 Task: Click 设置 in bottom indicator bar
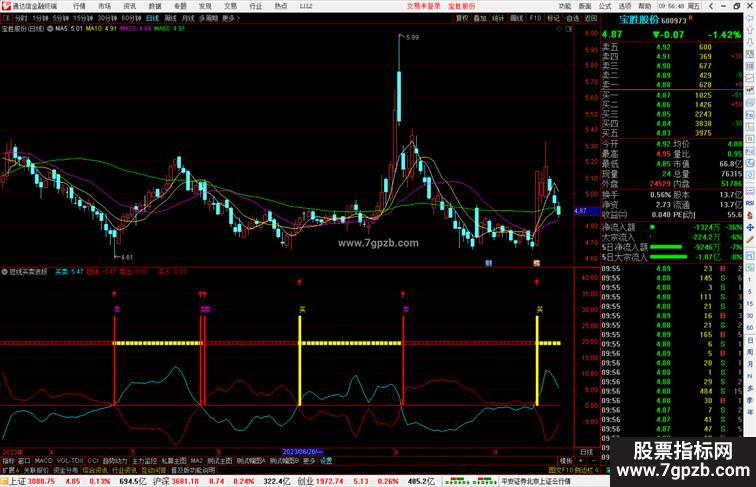point(326,461)
